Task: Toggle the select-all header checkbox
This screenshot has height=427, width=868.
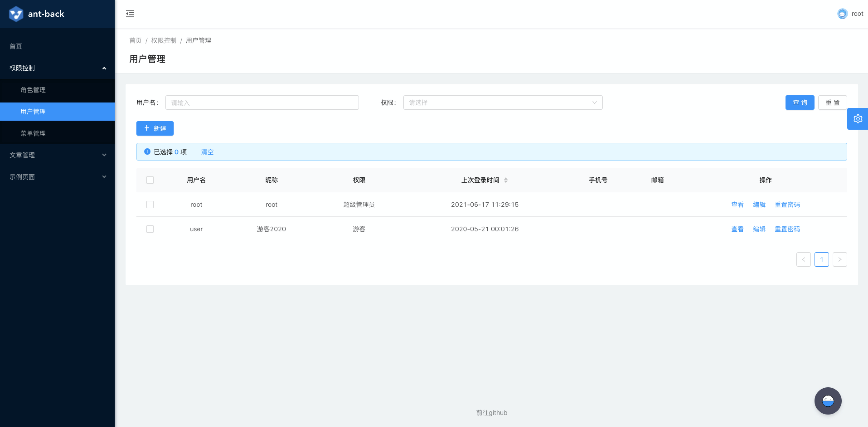Action: coord(150,180)
